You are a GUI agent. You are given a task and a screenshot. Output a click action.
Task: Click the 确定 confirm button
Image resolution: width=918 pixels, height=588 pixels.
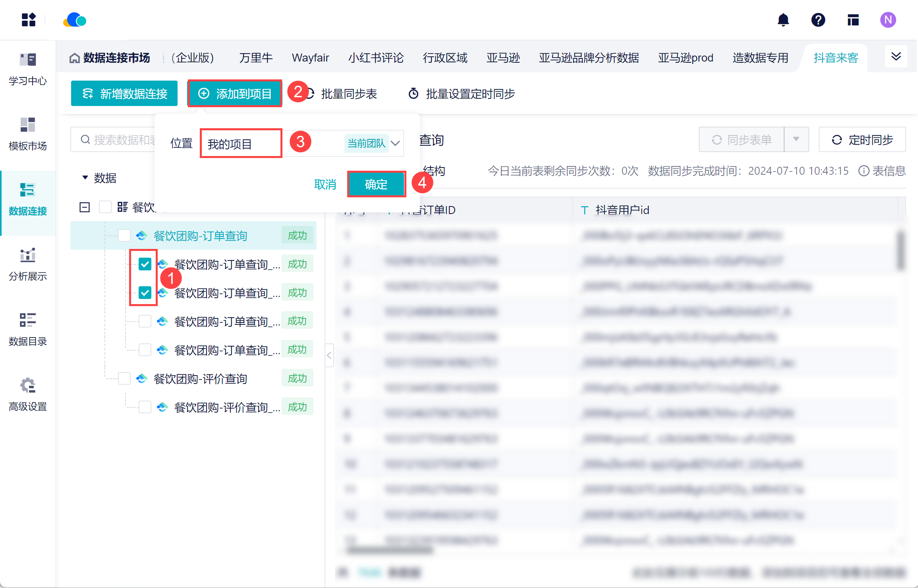(x=376, y=184)
